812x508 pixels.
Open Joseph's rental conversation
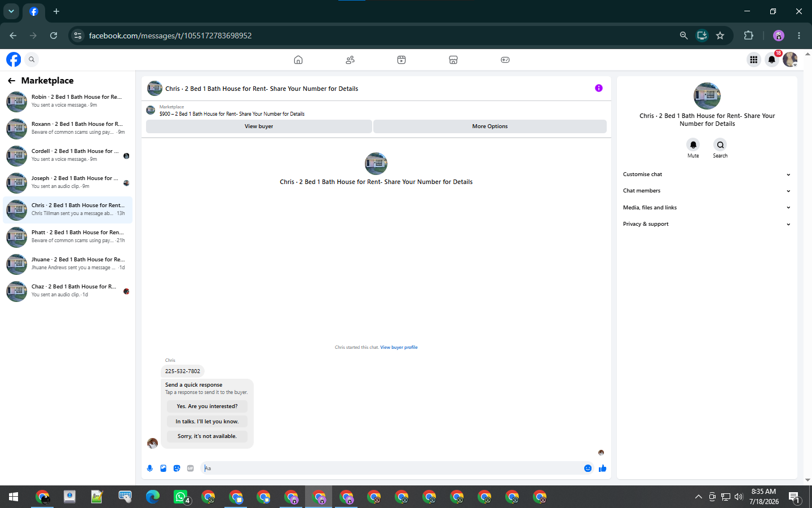68,182
